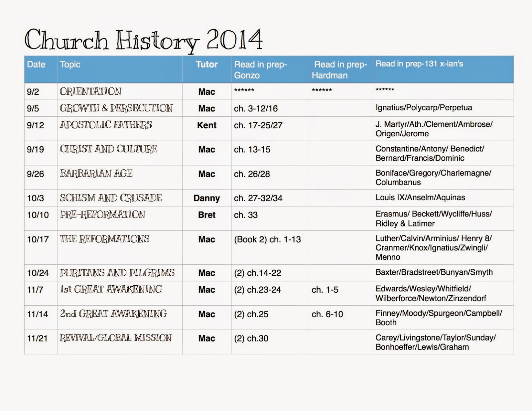
Task: Select the Date column header
Action: point(36,65)
